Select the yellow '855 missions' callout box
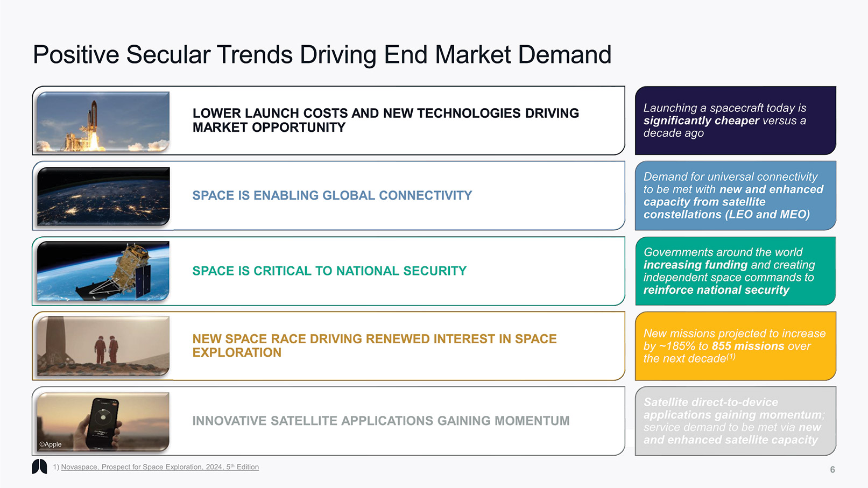The width and height of the screenshot is (868, 488). 735,346
